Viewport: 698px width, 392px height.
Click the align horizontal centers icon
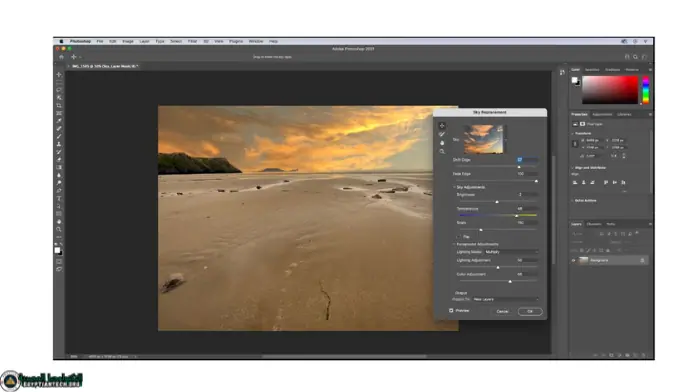(x=584, y=182)
